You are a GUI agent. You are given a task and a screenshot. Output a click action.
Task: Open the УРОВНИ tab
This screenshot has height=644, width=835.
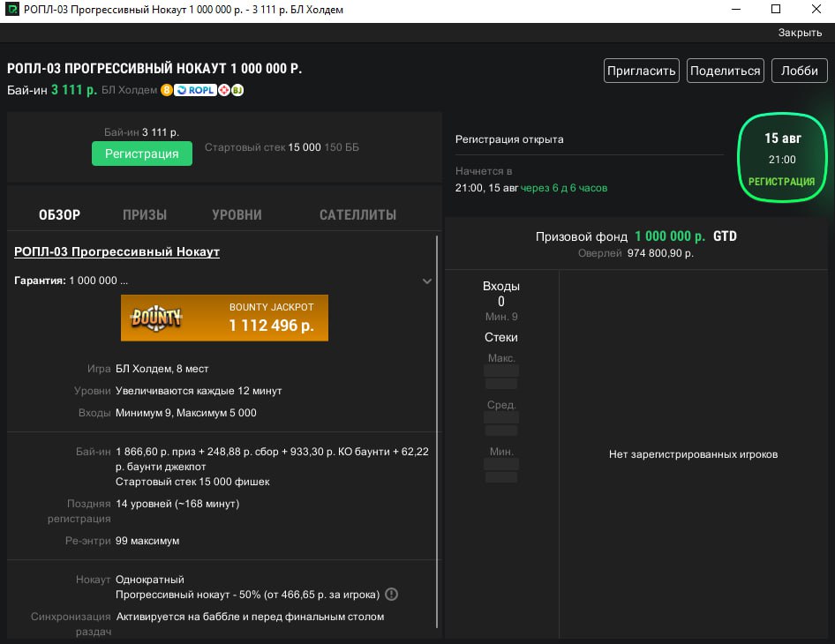tap(237, 215)
